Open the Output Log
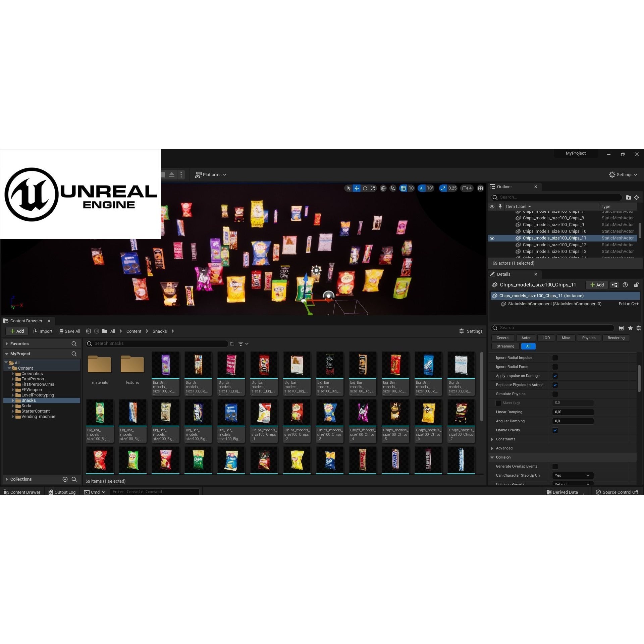644x644 pixels. [62, 492]
